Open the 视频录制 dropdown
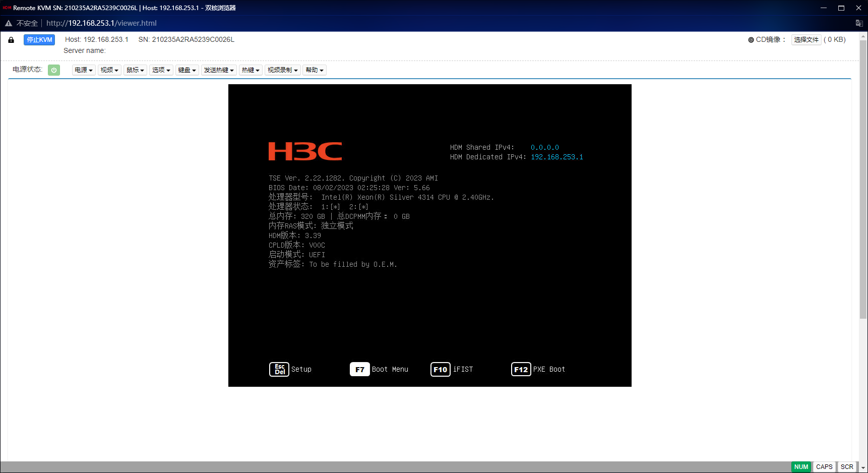The image size is (868, 473). (283, 70)
